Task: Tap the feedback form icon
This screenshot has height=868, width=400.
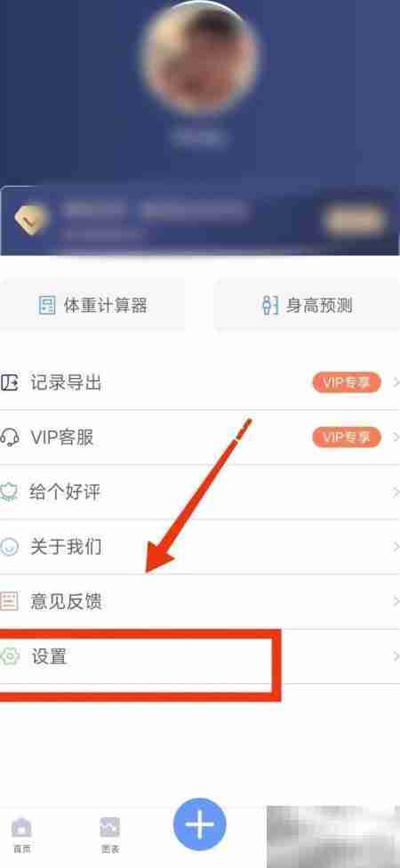Action: [9, 601]
